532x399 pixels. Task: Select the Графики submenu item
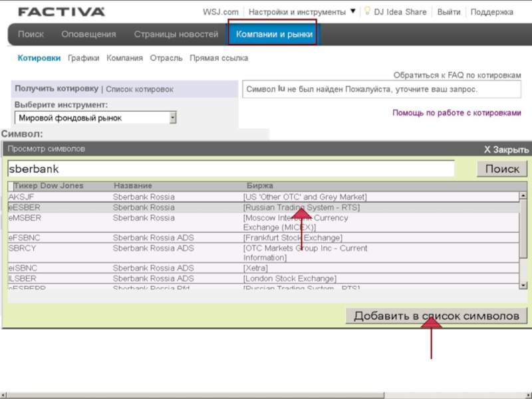point(83,58)
